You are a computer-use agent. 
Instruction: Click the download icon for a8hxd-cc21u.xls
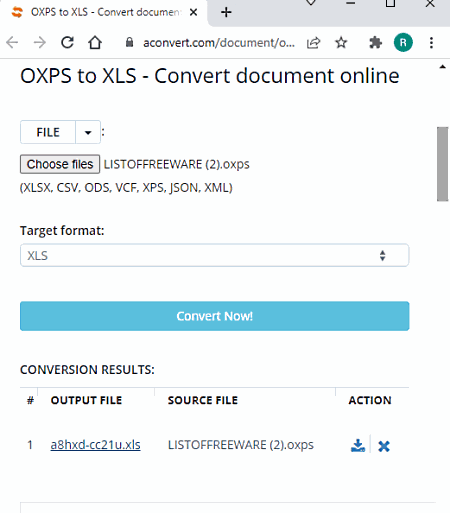pos(358,446)
